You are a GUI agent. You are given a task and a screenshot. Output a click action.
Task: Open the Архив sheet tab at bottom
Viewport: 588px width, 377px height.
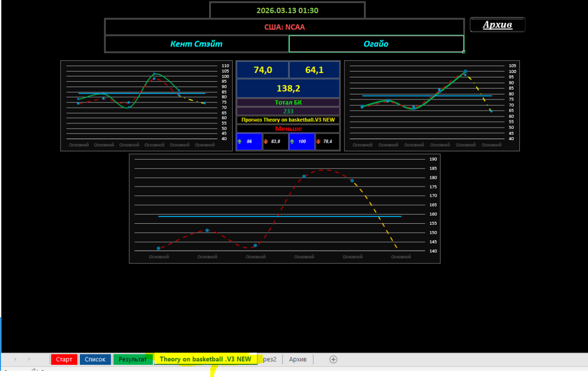pyautogui.click(x=297, y=359)
